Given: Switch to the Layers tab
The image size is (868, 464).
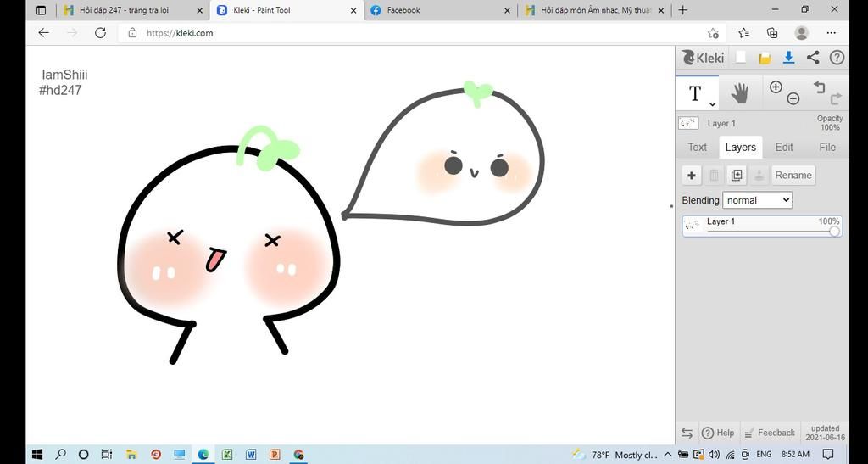Looking at the screenshot, I should pyautogui.click(x=740, y=148).
